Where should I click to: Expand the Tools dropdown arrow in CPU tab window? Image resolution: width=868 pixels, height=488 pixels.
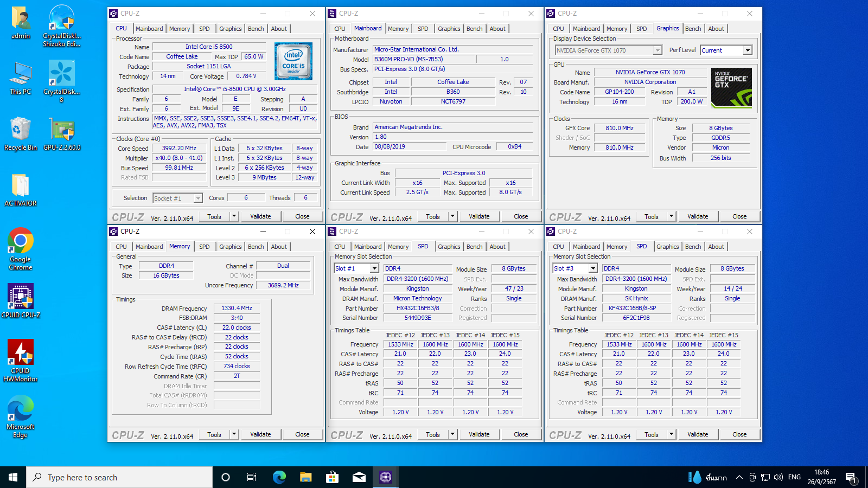[x=234, y=216]
